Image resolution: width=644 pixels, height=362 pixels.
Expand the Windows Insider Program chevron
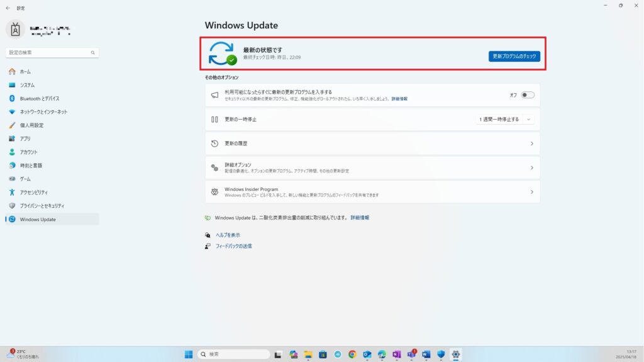pyautogui.click(x=531, y=192)
